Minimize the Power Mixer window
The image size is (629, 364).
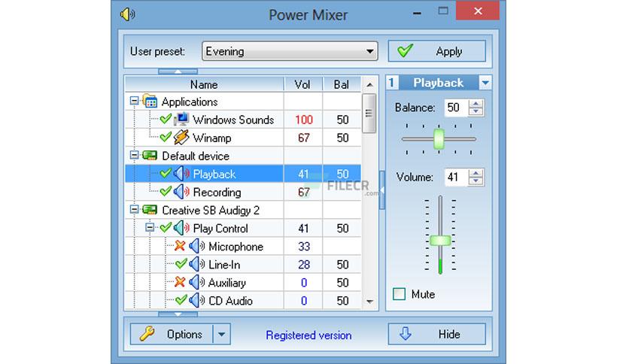tap(417, 13)
